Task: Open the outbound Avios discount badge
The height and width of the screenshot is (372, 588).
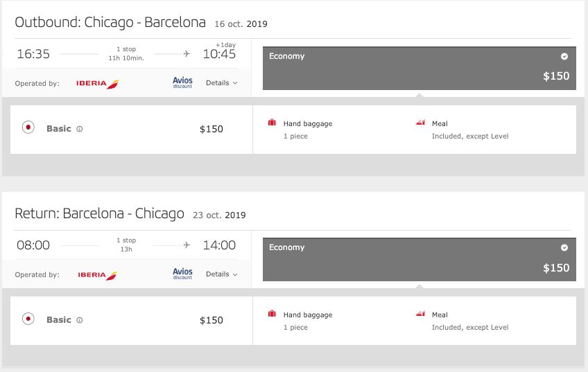Action: 182,82
